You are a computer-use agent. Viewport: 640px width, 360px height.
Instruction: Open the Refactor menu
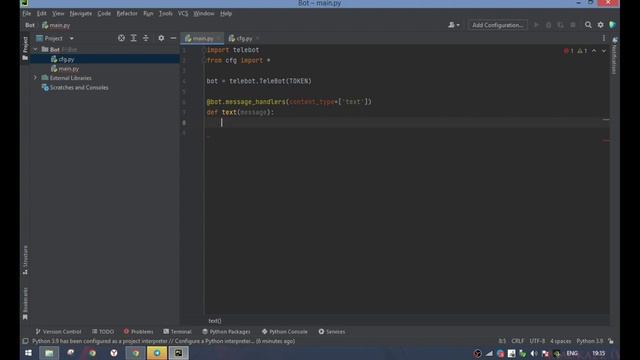pyautogui.click(x=127, y=13)
